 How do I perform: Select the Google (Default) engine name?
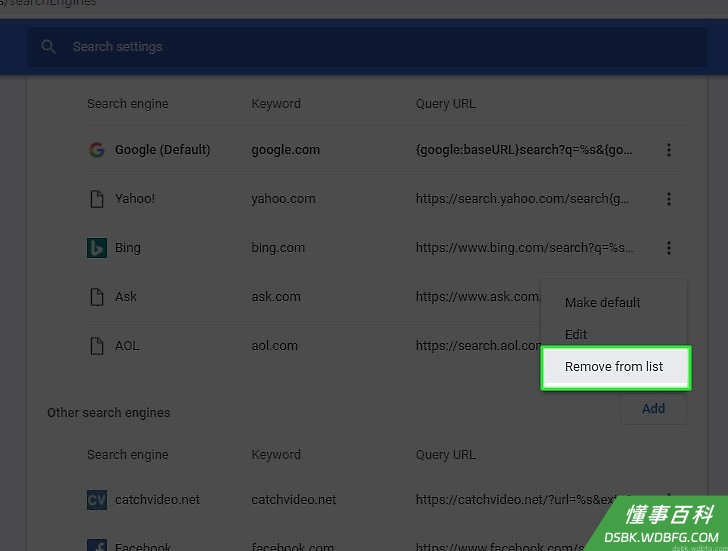click(162, 150)
